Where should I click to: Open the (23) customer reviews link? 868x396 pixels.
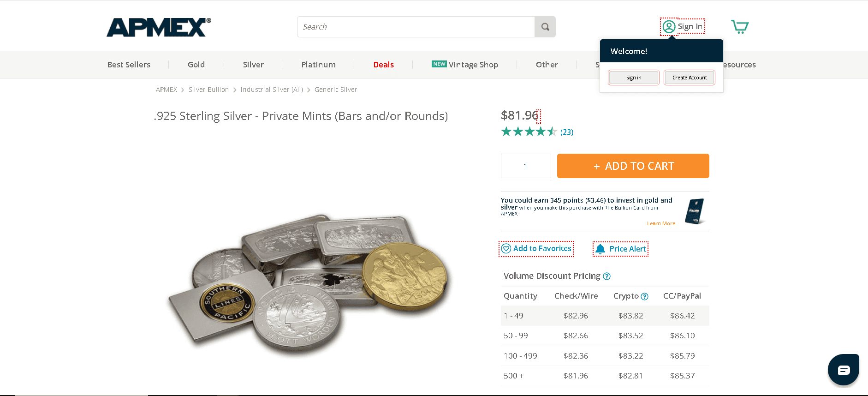tap(566, 132)
